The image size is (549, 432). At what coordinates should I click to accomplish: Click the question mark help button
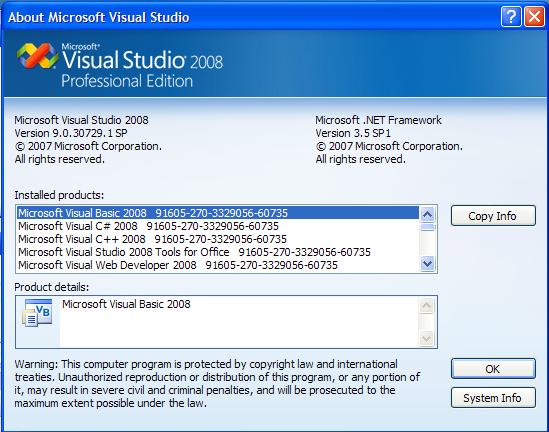[x=511, y=16]
